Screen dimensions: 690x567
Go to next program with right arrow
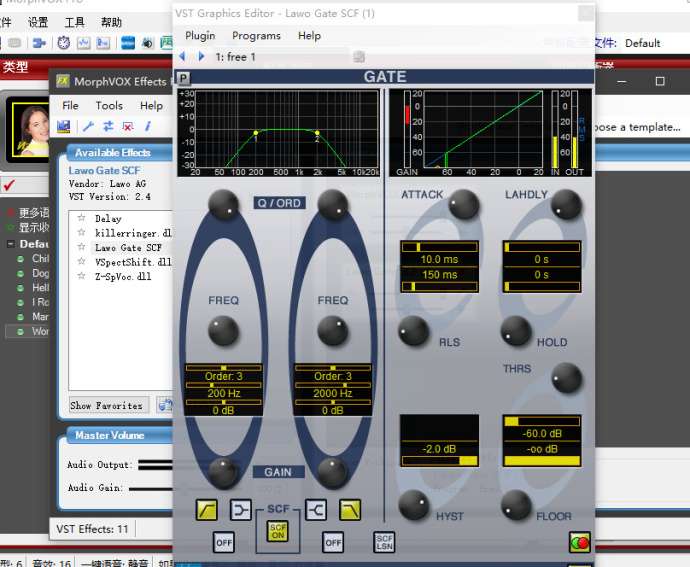(202, 56)
